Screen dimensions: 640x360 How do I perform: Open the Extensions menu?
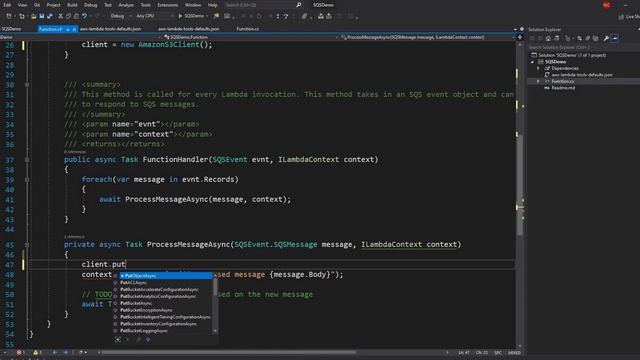(x=167, y=5)
